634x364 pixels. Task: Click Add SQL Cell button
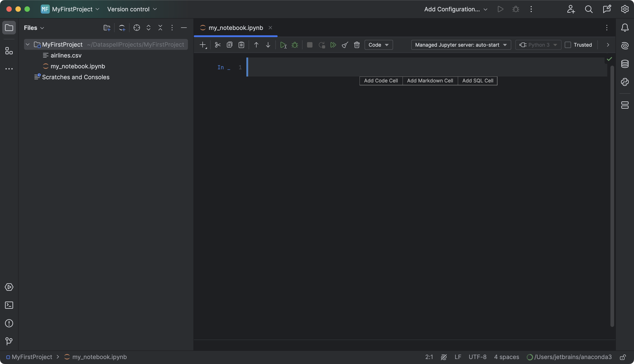pos(478,81)
